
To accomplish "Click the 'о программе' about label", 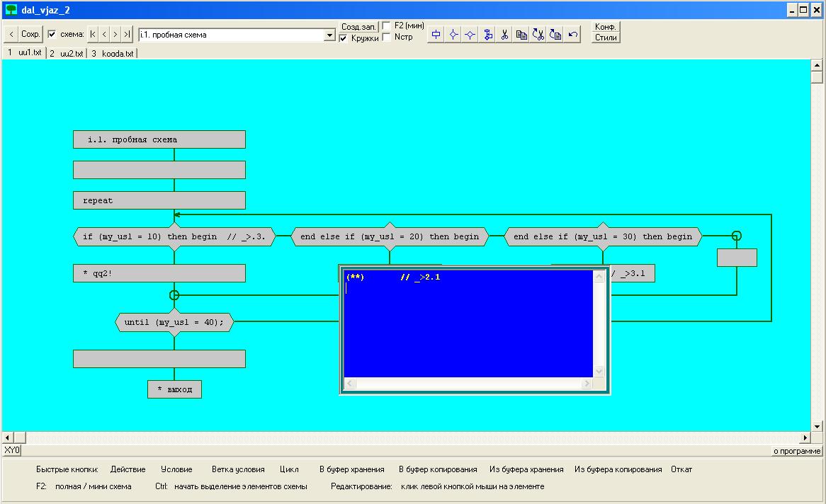I will coord(796,451).
